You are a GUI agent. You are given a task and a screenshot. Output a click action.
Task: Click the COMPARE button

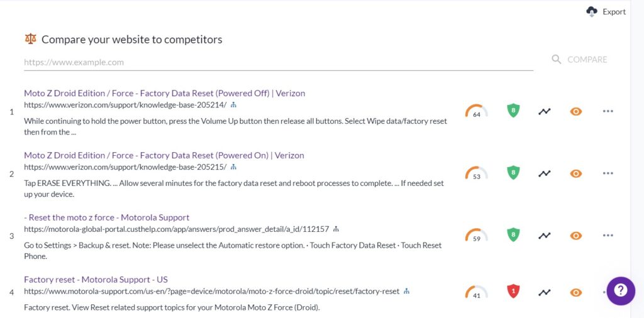pyautogui.click(x=587, y=60)
